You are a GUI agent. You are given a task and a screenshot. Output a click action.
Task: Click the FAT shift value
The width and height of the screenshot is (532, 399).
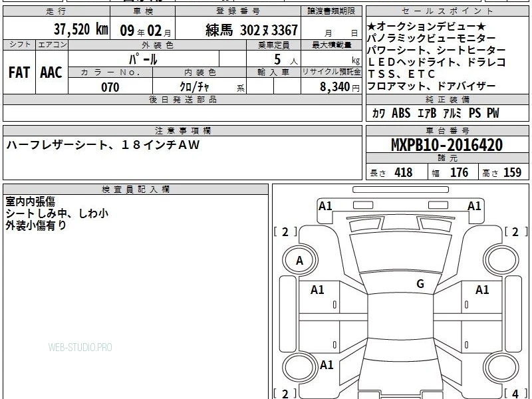19,72
